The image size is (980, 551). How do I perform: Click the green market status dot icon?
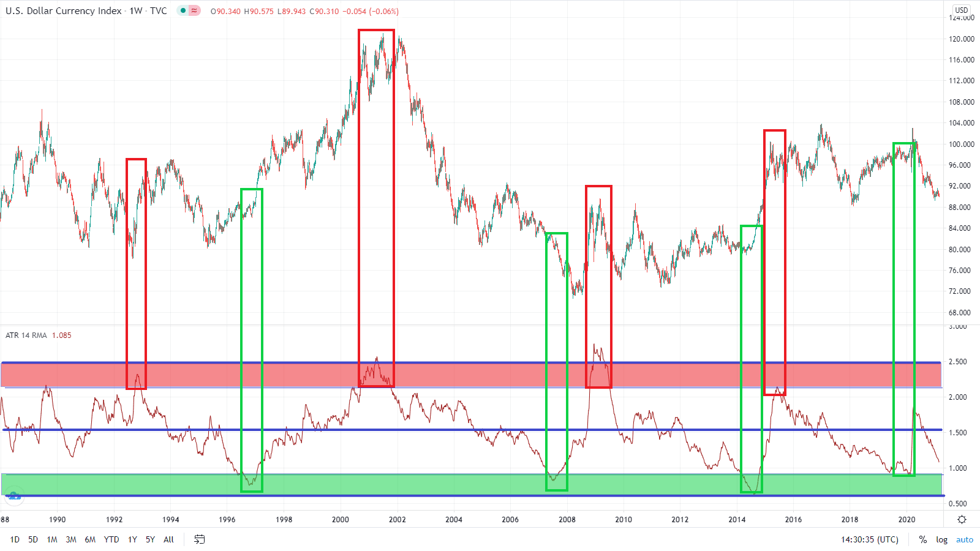(183, 10)
